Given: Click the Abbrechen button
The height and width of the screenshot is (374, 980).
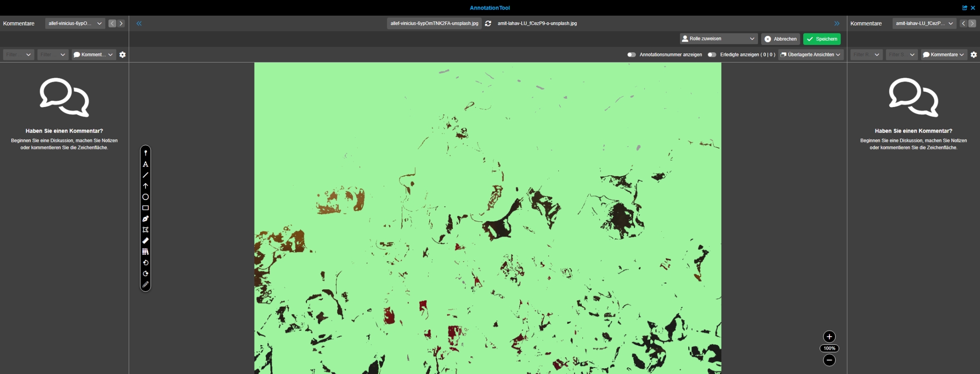Looking at the screenshot, I should click(x=781, y=39).
